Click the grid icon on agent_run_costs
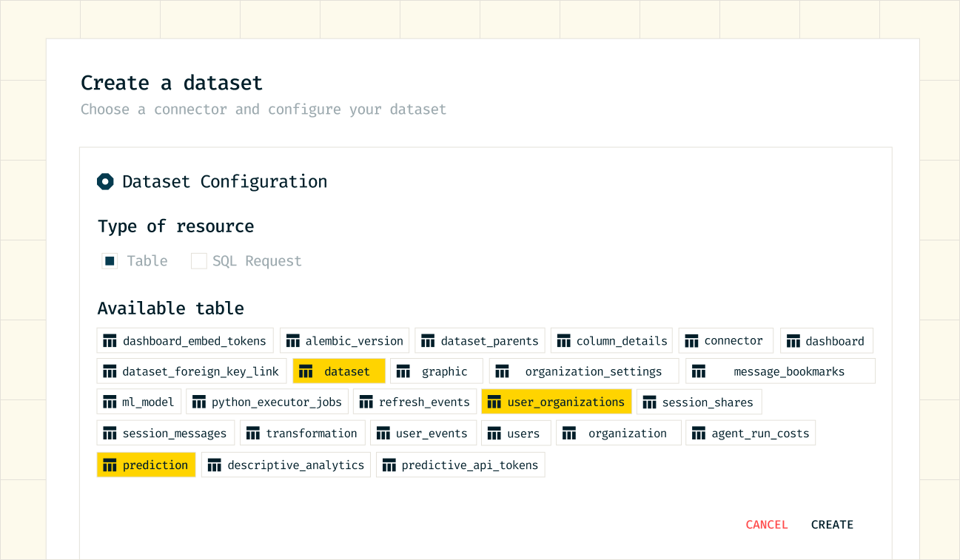 pyautogui.click(x=699, y=433)
